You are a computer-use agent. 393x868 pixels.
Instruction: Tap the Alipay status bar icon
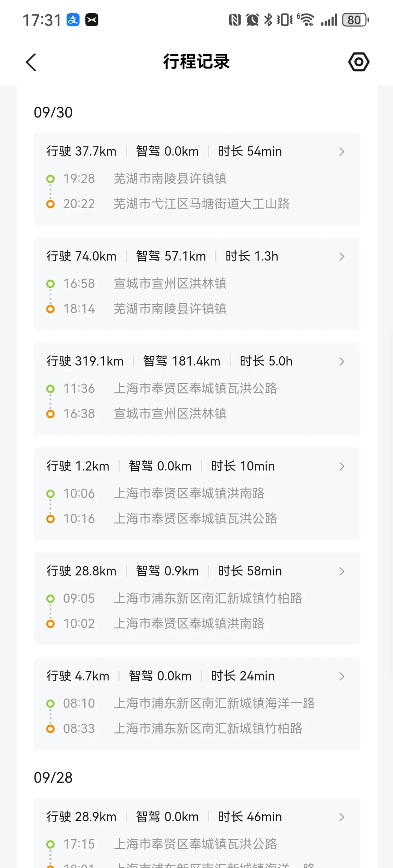(73, 20)
